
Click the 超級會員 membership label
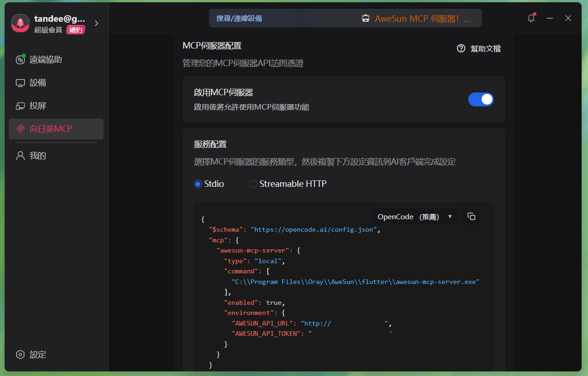pyautogui.click(x=48, y=30)
